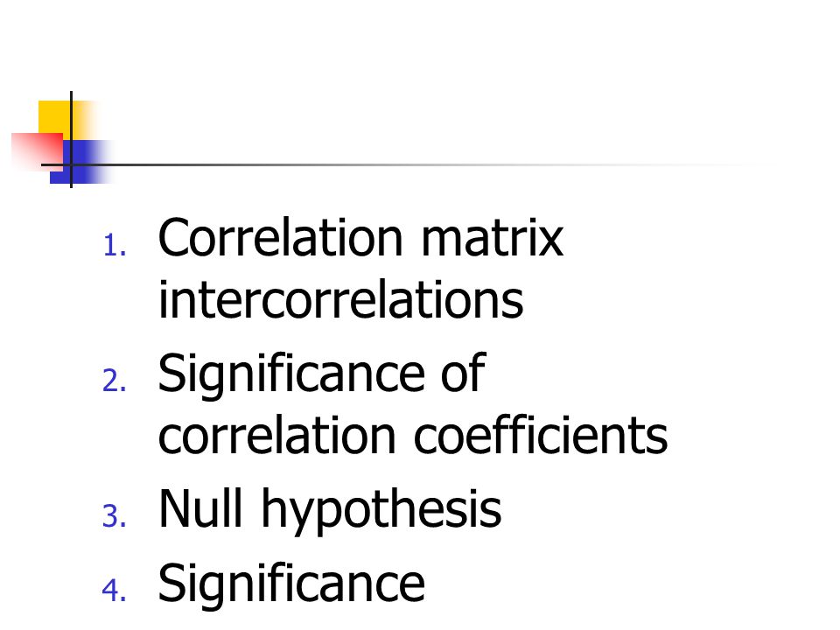Click the word 'coefficients'
The image size is (840, 630).
tap(541, 435)
